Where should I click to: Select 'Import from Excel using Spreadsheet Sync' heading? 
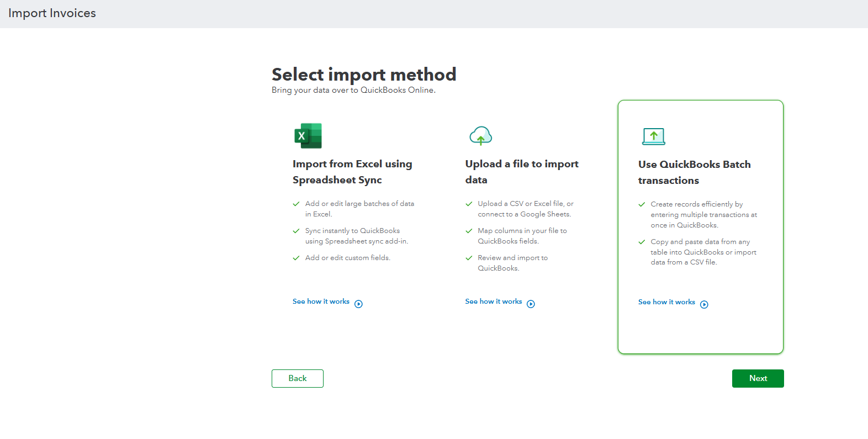coord(352,172)
